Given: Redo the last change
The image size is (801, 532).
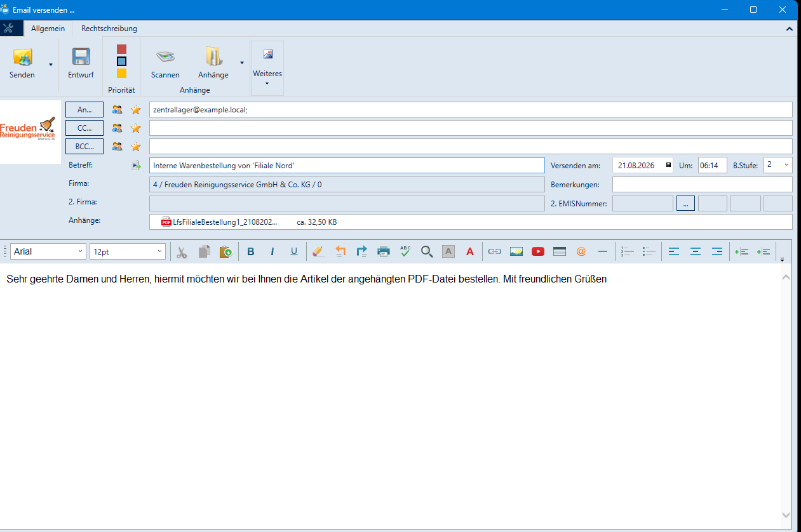Looking at the screenshot, I should (362, 251).
